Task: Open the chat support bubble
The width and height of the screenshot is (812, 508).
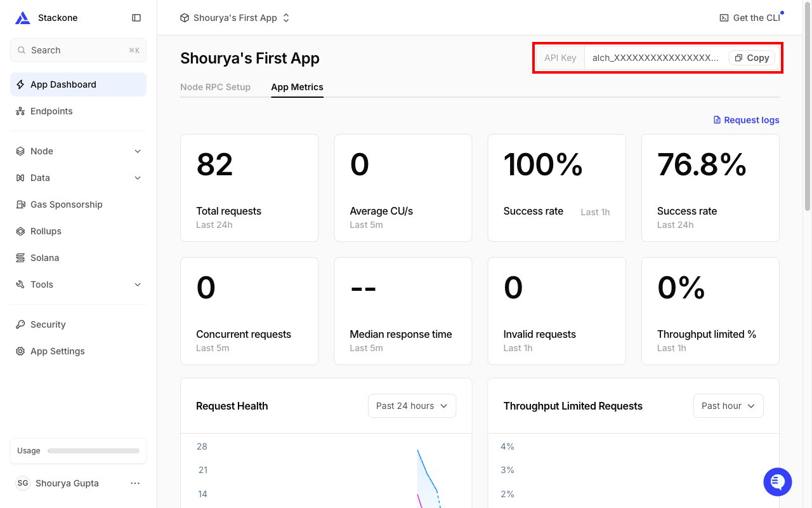Action: (778, 482)
